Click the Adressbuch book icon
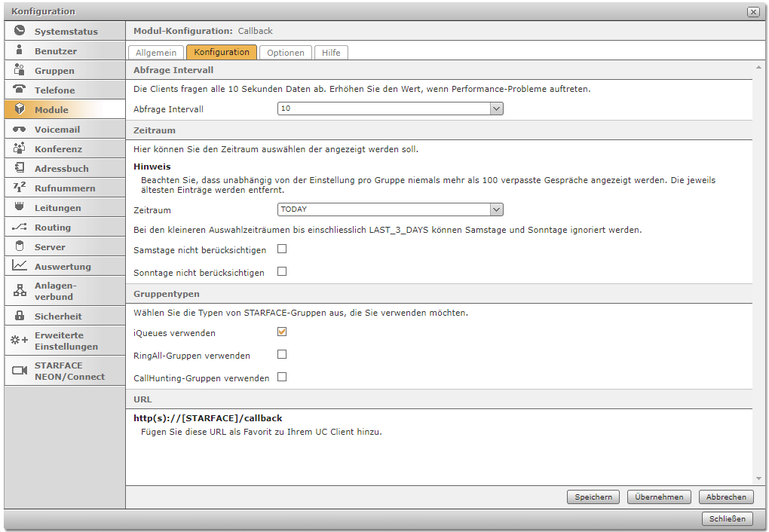Image resolution: width=769 pixels, height=532 pixels. coord(20,169)
